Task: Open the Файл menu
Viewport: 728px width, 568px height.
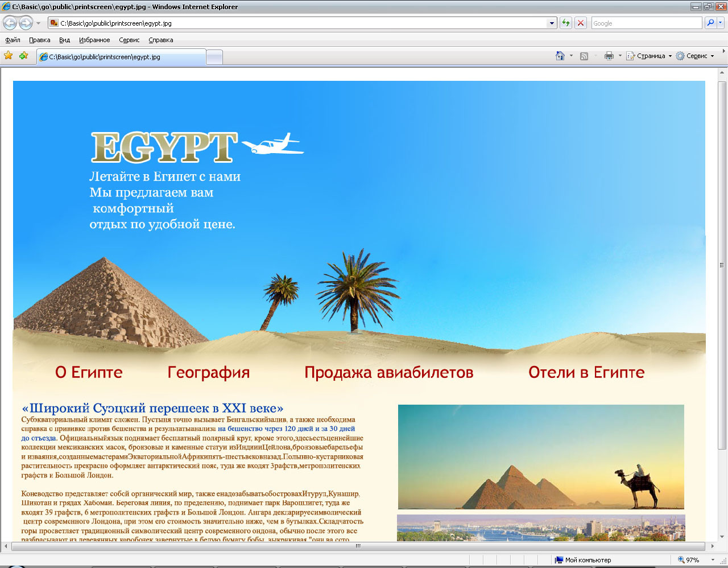Action: tap(13, 40)
